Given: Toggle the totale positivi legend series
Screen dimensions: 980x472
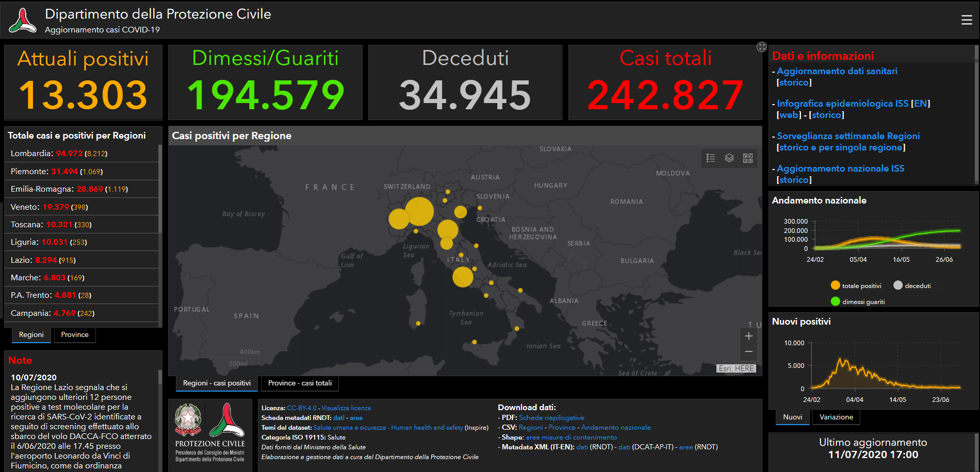Looking at the screenshot, I should pyautogui.click(x=856, y=285).
